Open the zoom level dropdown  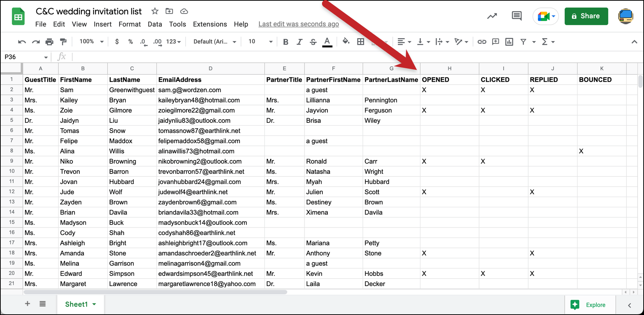pyautogui.click(x=91, y=42)
